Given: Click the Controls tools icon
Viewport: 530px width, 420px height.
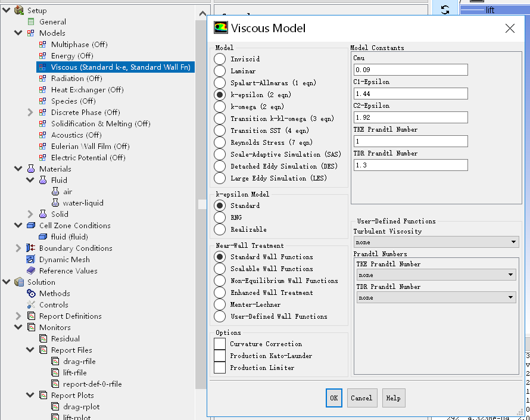Looking at the screenshot, I should 31,304.
